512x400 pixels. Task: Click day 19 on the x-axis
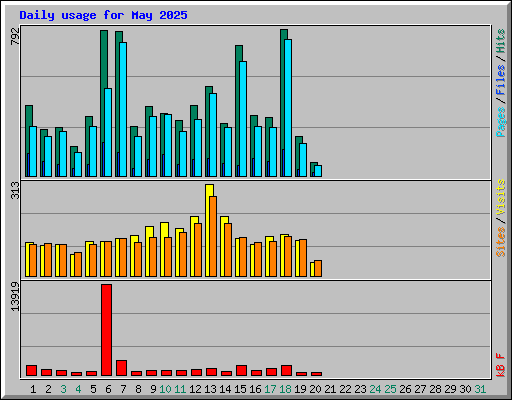[300, 389]
